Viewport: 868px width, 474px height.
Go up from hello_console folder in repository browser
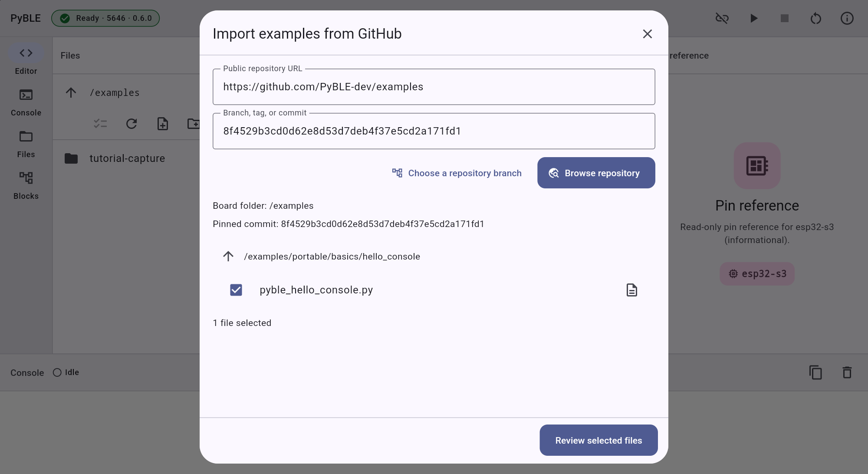pyautogui.click(x=228, y=256)
